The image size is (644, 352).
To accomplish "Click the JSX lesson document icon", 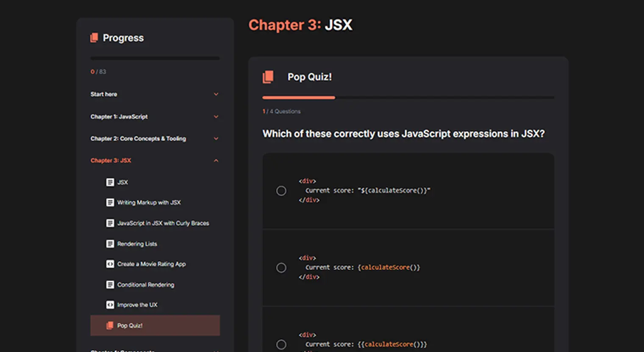I will coord(110,182).
